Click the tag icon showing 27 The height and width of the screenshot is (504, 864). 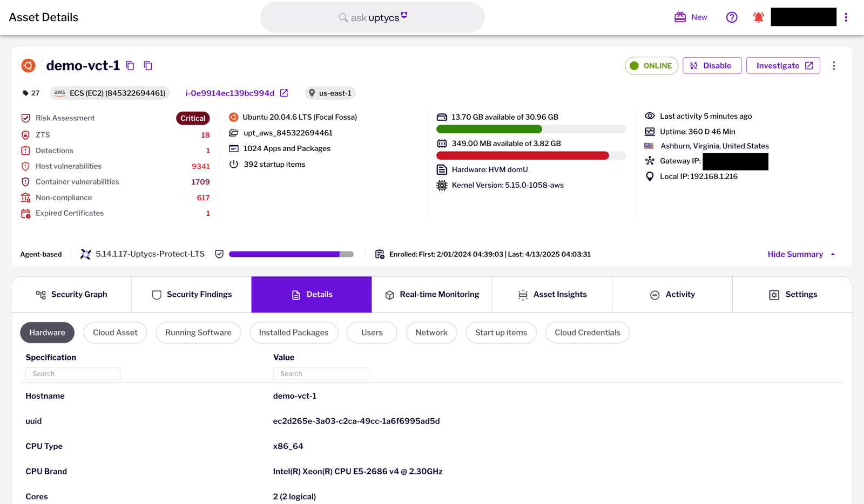click(25, 93)
